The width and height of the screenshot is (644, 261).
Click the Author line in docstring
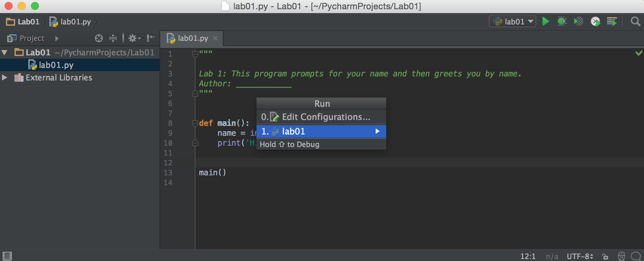[x=245, y=84]
